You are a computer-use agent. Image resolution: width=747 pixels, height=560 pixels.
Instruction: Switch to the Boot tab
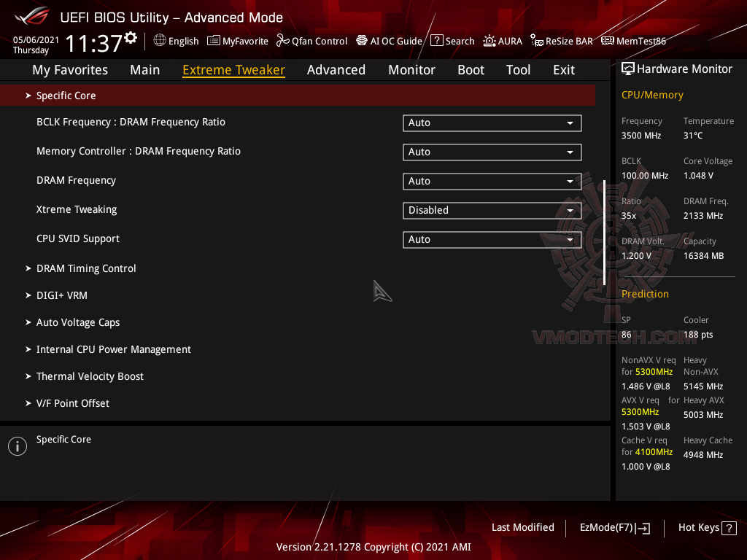click(471, 70)
